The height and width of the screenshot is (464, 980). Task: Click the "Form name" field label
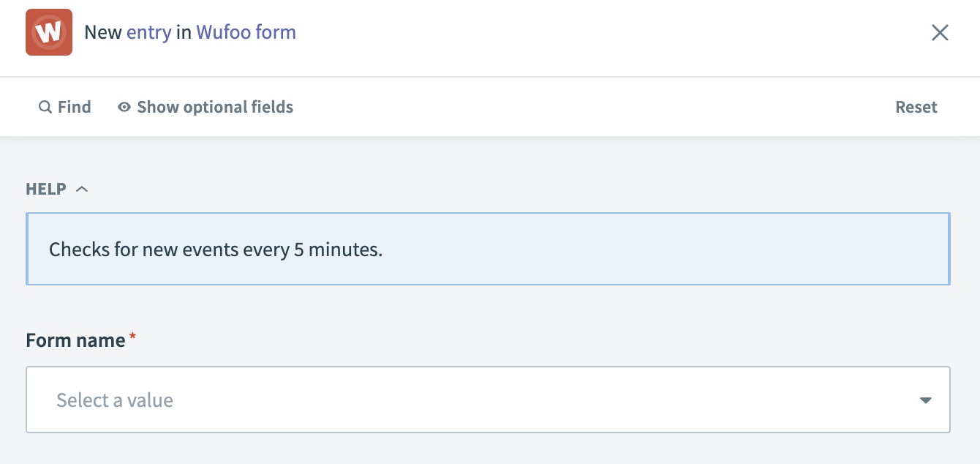75,340
